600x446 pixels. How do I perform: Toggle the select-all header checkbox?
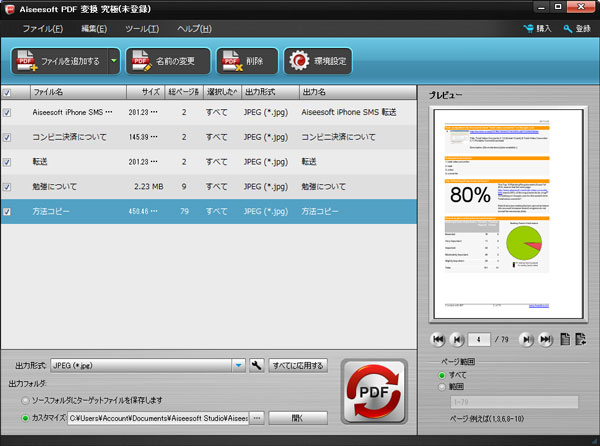[7, 93]
